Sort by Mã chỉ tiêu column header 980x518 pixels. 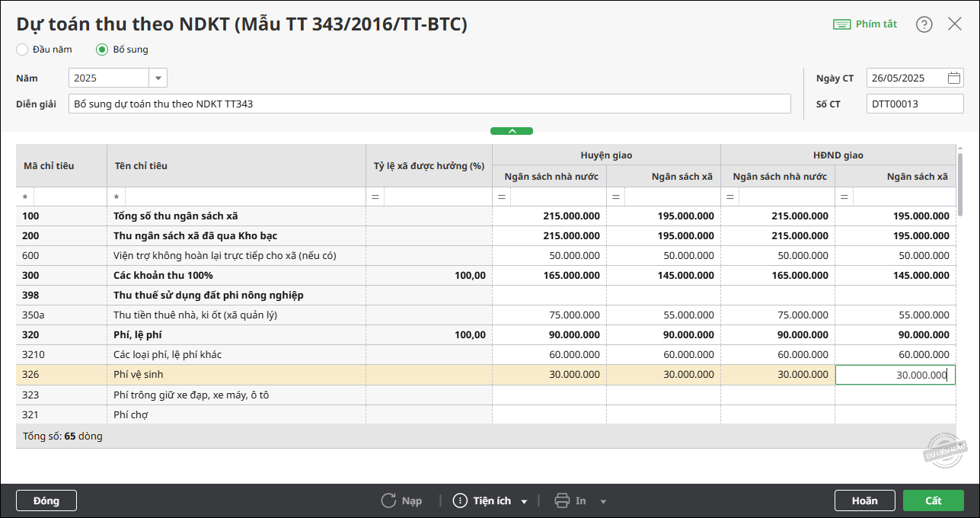(x=62, y=165)
